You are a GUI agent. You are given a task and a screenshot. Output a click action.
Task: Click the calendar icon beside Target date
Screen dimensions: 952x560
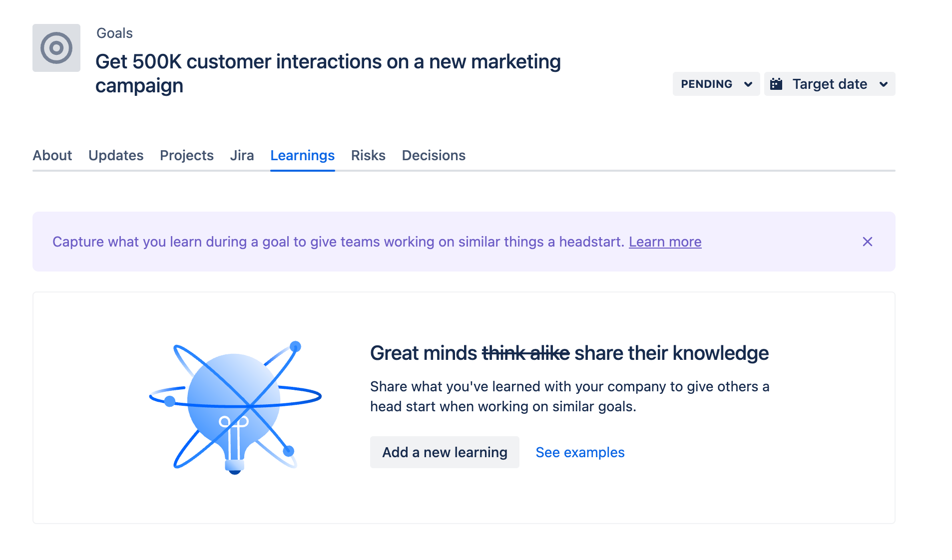[776, 84]
